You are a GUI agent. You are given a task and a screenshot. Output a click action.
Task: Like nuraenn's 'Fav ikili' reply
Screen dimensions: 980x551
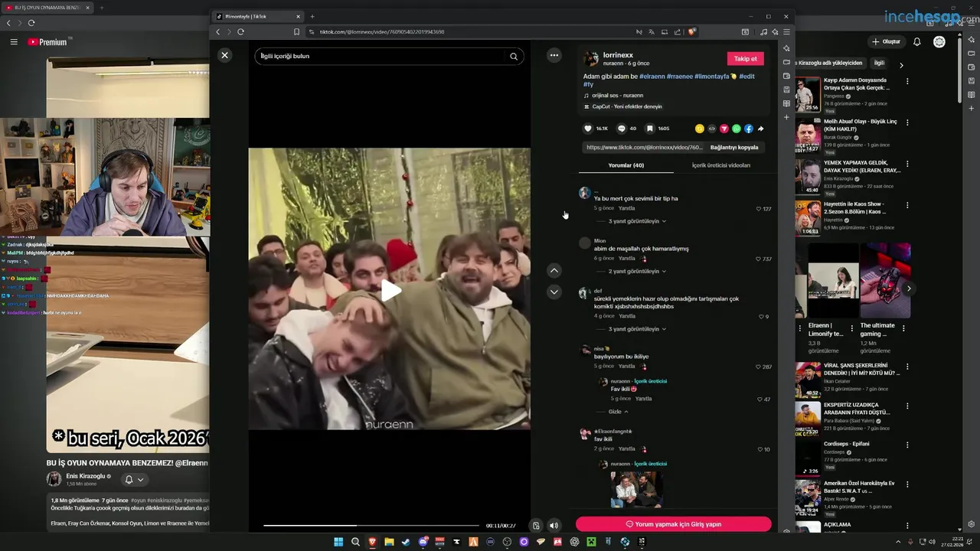[760, 399]
